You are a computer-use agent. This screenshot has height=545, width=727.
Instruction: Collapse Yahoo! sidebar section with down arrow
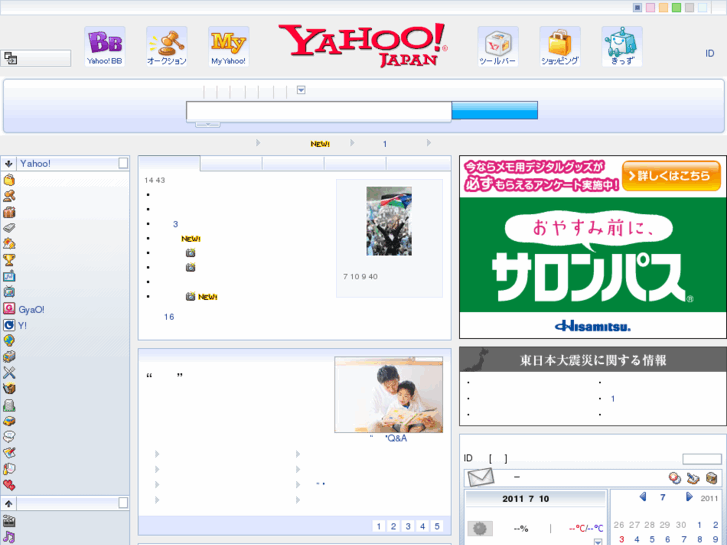(x=8, y=163)
